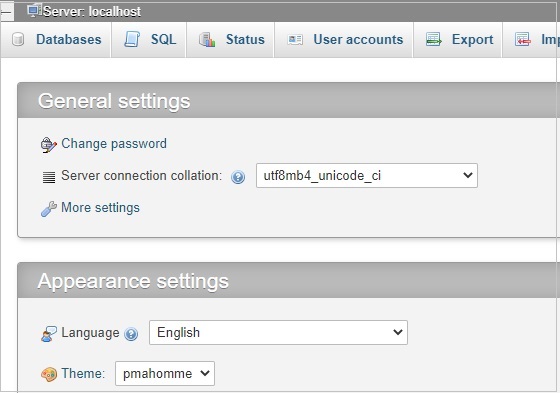Go to the Status tab
The height and width of the screenshot is (393, 560).
pyautogui.click(x=230, y=39)
